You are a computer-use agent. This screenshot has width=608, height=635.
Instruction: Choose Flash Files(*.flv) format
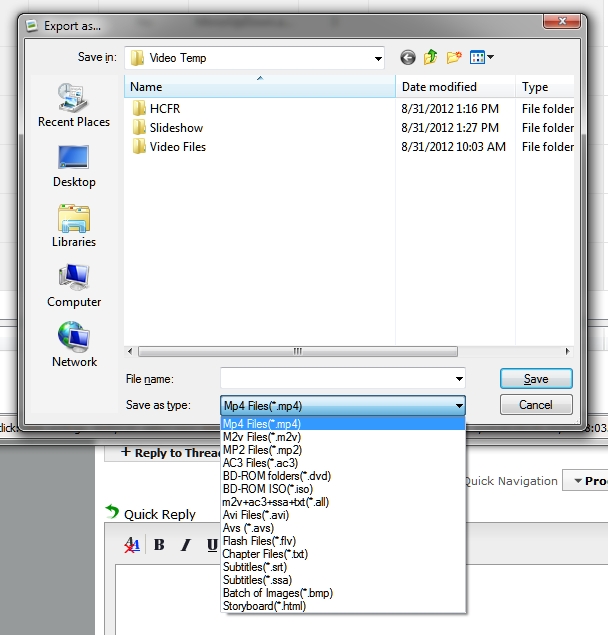tap(343, 541)
